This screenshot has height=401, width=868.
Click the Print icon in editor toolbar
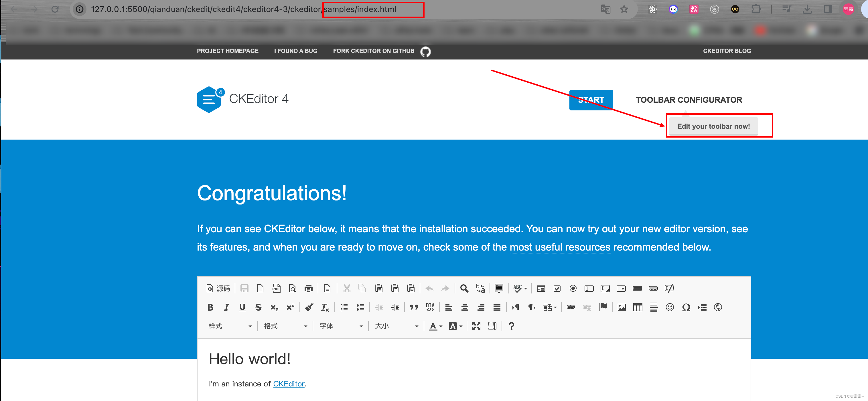(308, 289)
